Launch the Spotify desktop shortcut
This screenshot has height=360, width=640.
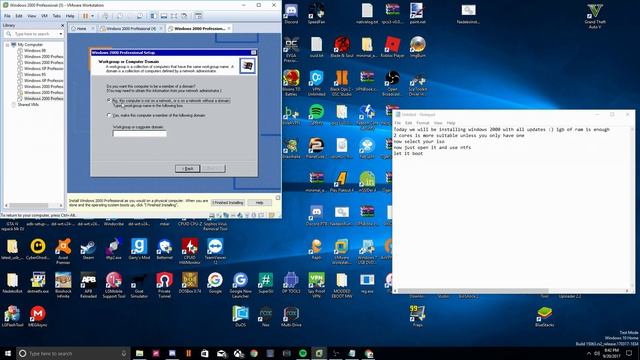pyautogui.click(x=316, y=114)
